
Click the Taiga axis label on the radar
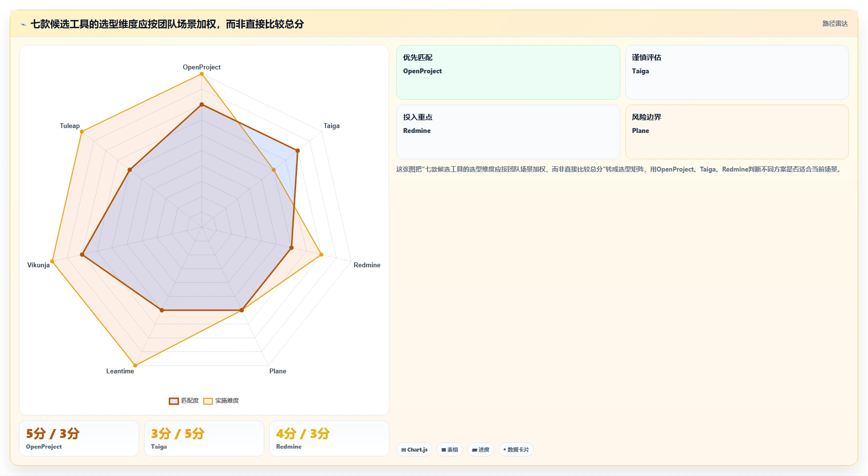(x=332, y=126)
